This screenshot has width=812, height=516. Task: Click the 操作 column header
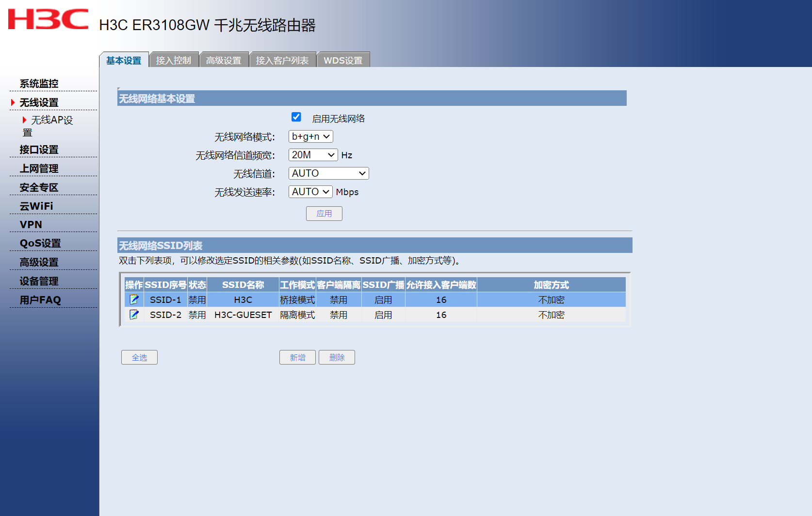pyautogui.click(x=134, y=285)
